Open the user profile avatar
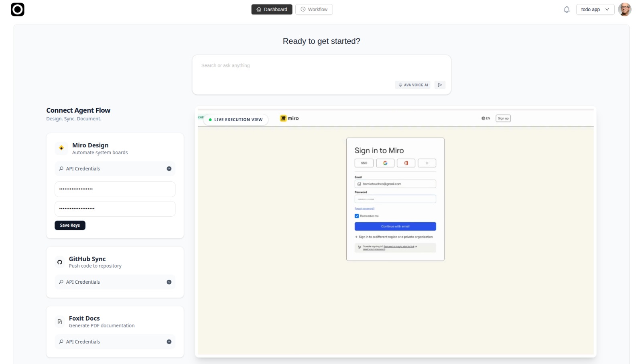 coord(624,9)
